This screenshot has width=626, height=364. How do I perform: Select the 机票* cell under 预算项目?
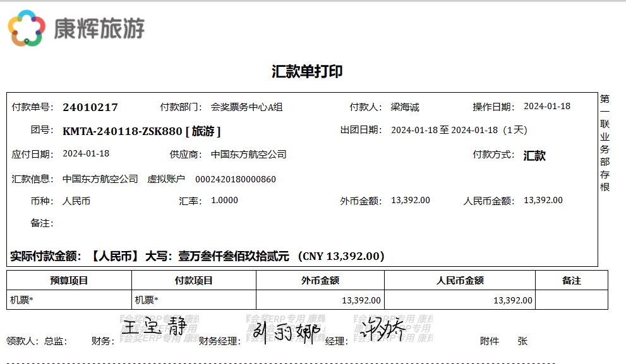[22, 300]
